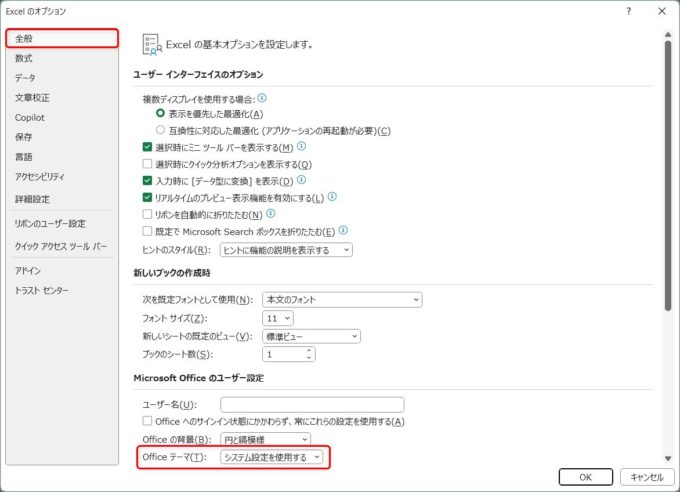Click info icon next to ミニ ツール バー option
680x492 pixels.
point(301,146)
